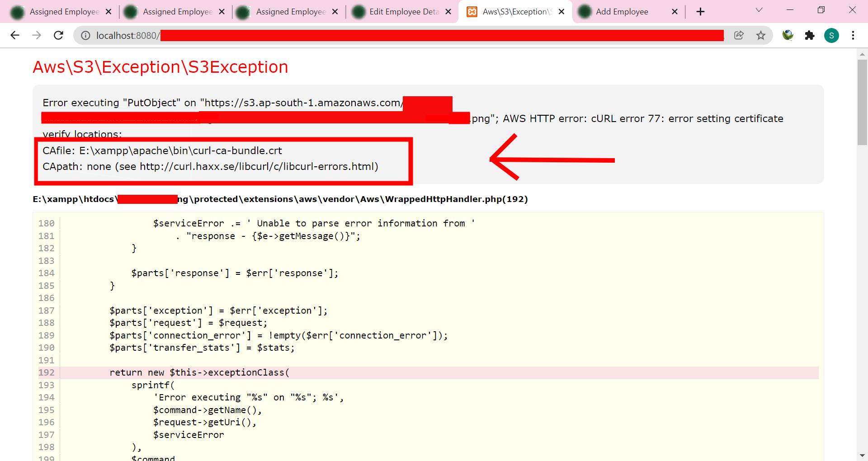Viewport: 868px width, 461px height.
Task: Click line 189 connection_error assignment
Action: point(278,335)
